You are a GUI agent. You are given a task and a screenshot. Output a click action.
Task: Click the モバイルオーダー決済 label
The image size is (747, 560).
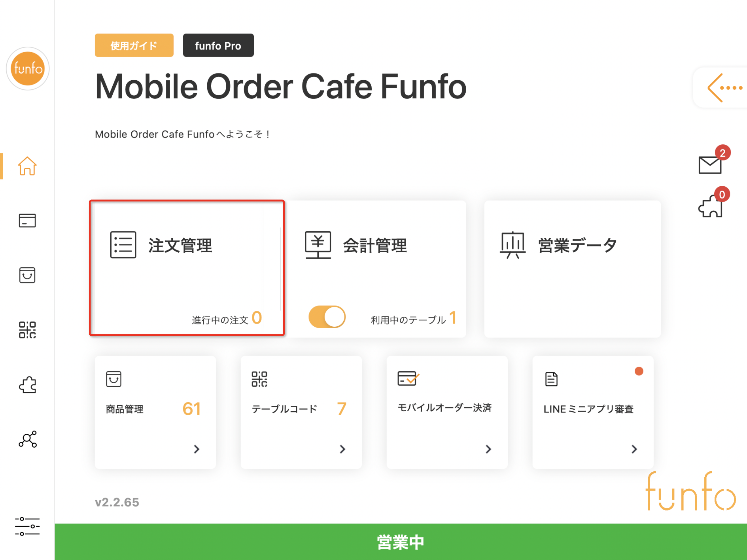(x=445, y=408)
